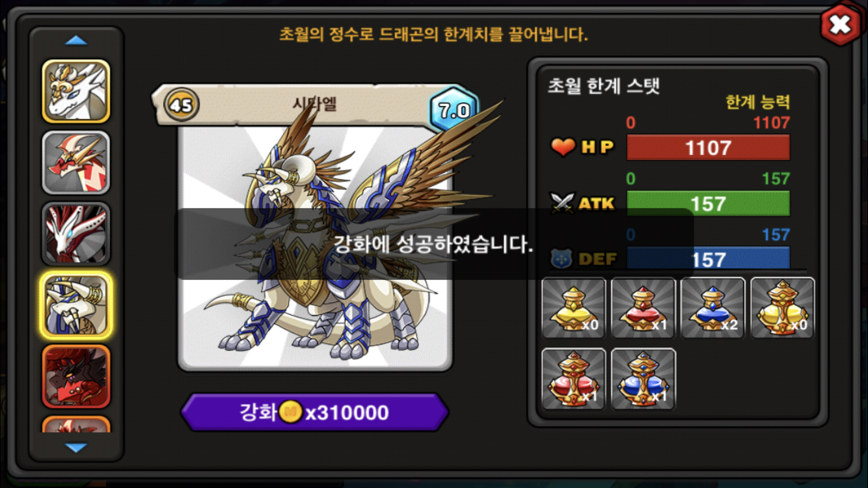Select the red-and-white spiked dragon portrait
Viewport: 868px width, 488px height.
click(76, 163)
